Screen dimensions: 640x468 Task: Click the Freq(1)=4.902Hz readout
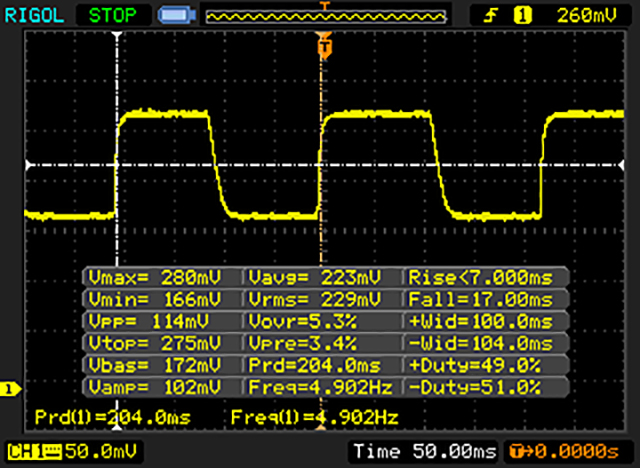[314, 417]
